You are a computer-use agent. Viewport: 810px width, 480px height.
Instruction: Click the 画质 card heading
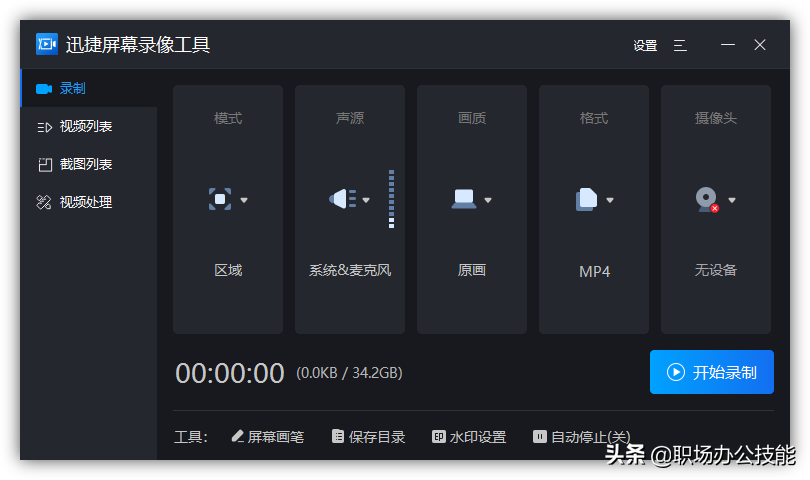point(472,118)
